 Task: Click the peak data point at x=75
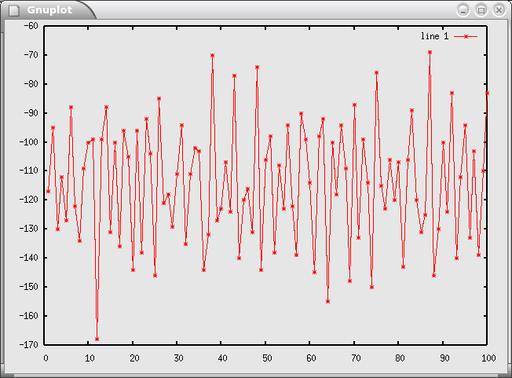click(x=376, y=73)
